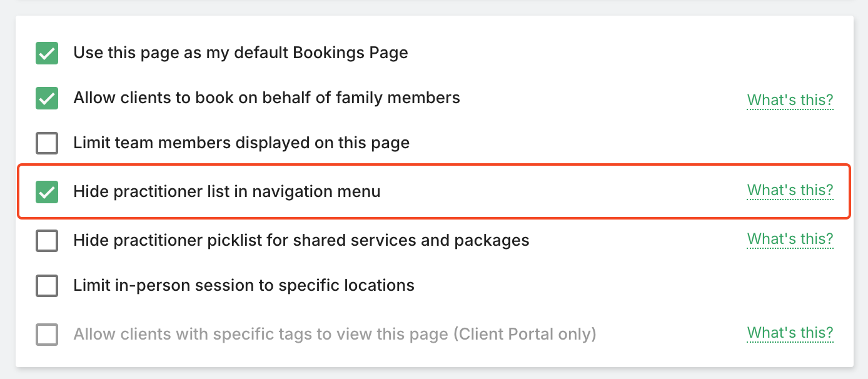
Task: Click 'Hide practitioner picklist for shared services' label
Action: tap(301, 240)
